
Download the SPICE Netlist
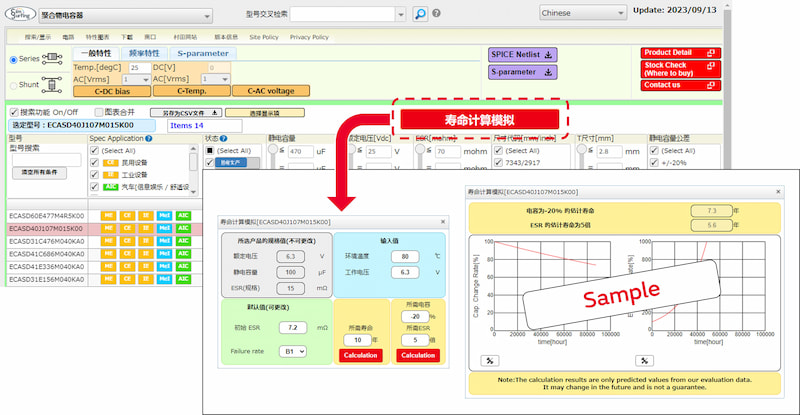click(x=522, y=55)
